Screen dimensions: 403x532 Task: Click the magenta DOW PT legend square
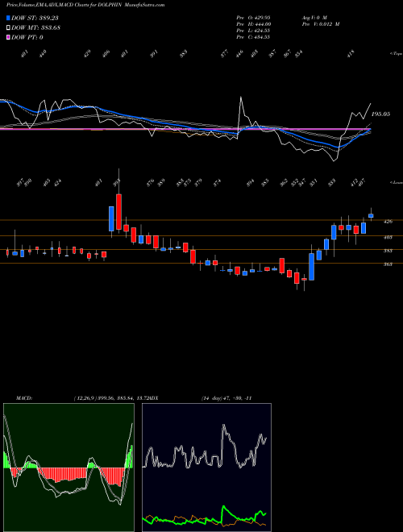coord(9,37)
